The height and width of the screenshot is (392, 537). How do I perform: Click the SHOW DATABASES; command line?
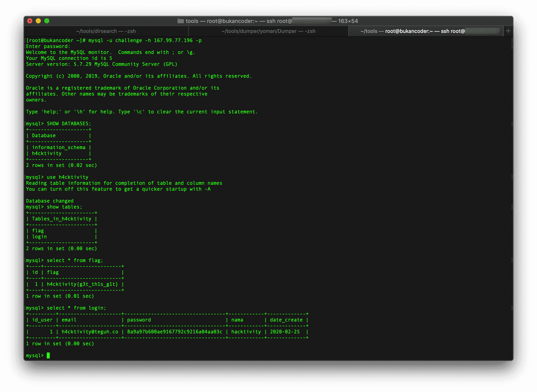[x=69, y=124]
